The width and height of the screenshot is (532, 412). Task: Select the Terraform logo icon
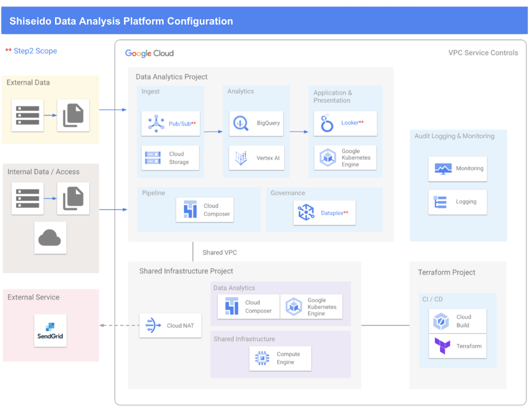pyautogui.click(x=442, y=346)
